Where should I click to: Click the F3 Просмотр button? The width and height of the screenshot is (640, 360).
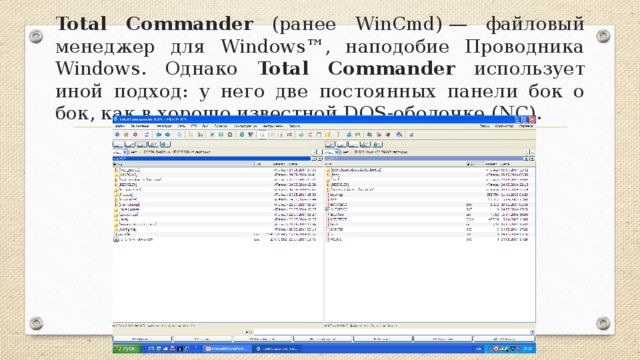coord(142,339)
